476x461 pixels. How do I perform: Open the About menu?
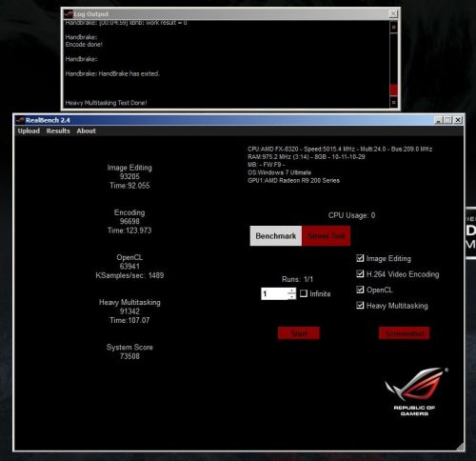tap(86, 130)
